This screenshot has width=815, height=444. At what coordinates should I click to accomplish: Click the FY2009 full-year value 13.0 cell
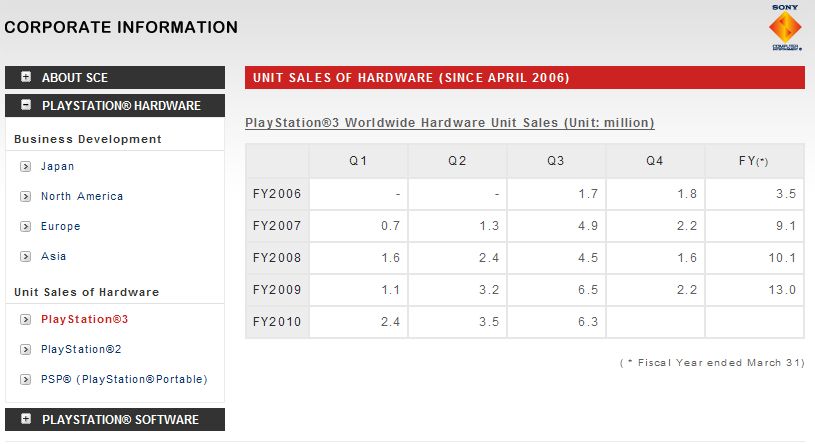point(755,290)
